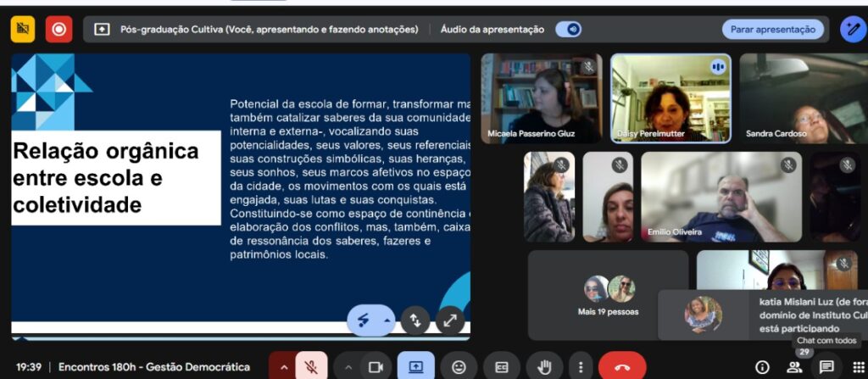Unmute the microphone
The width and height of the screenshot is (868, 379).
click(311, 366)
